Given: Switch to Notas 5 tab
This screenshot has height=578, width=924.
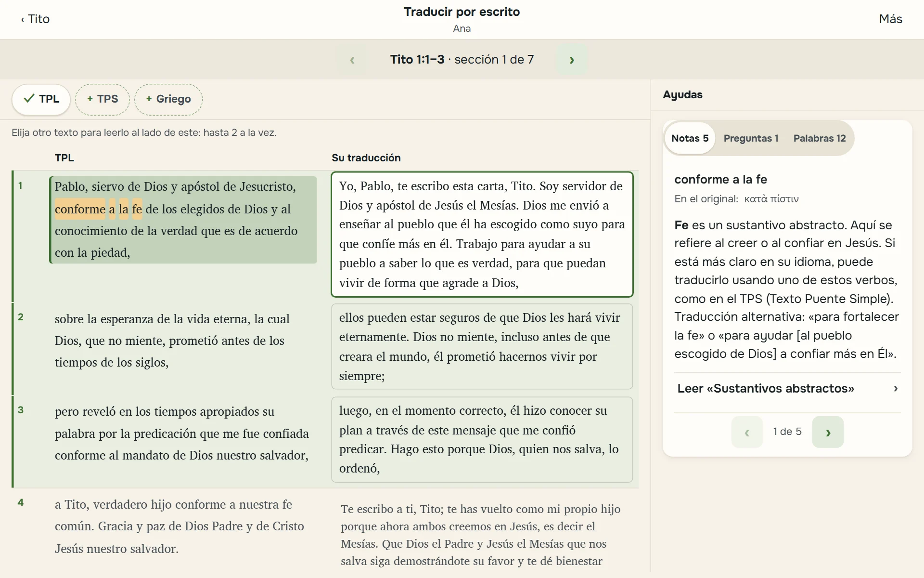Looking at the screenshot, I should [690, 138].
